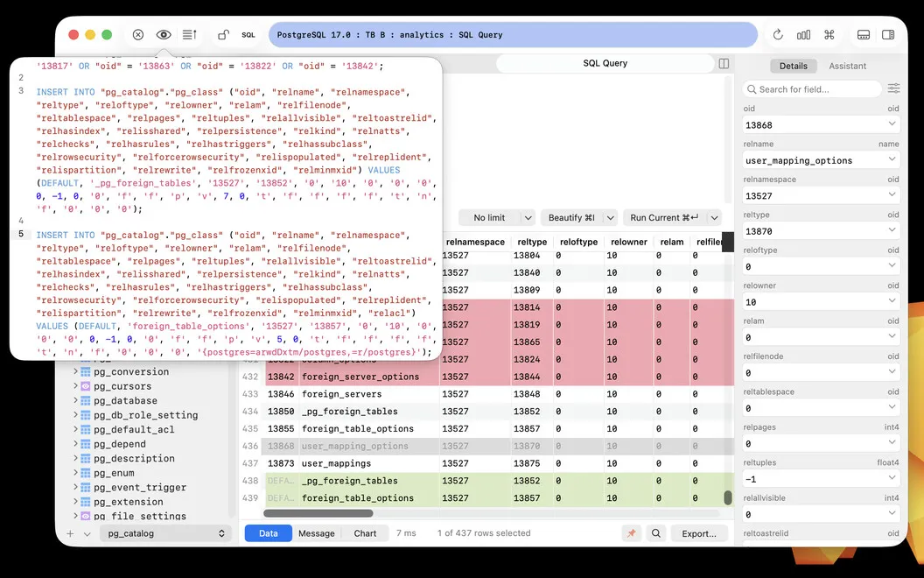Click the Search for field input
The image size is (924, 578).
812,89
